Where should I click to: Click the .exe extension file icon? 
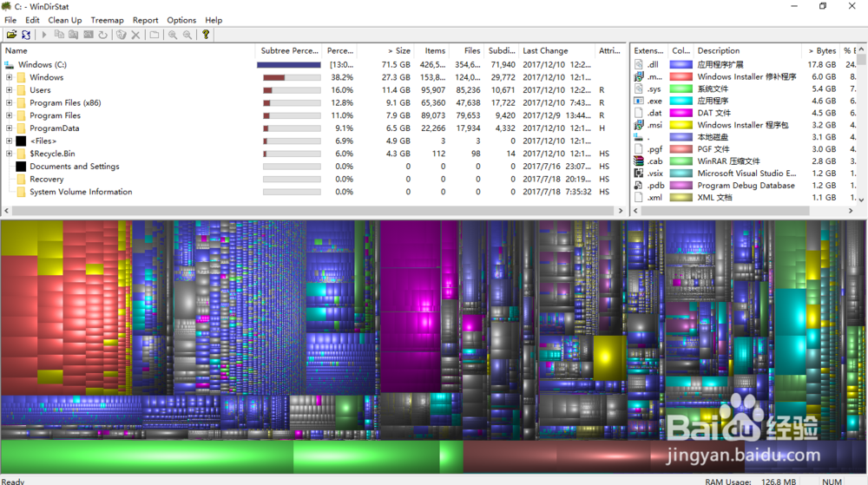[x=639, y=101]
